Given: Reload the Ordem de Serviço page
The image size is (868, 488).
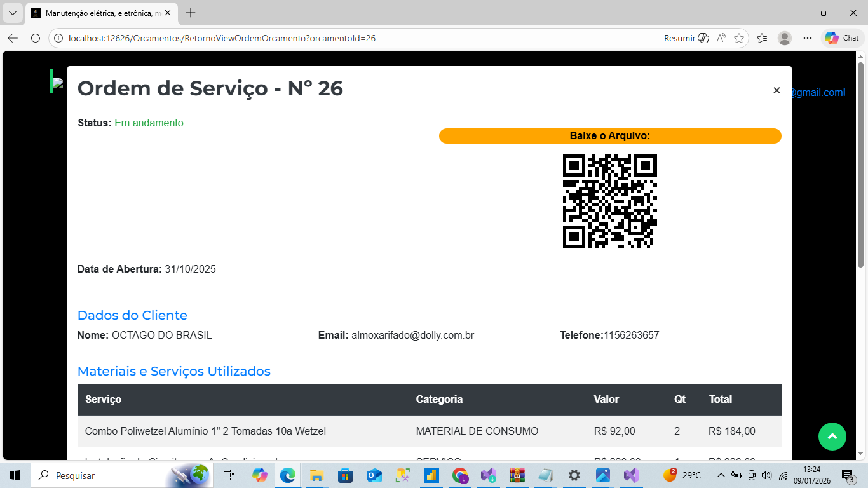Looking at the screenshot, I should (34, 38).
